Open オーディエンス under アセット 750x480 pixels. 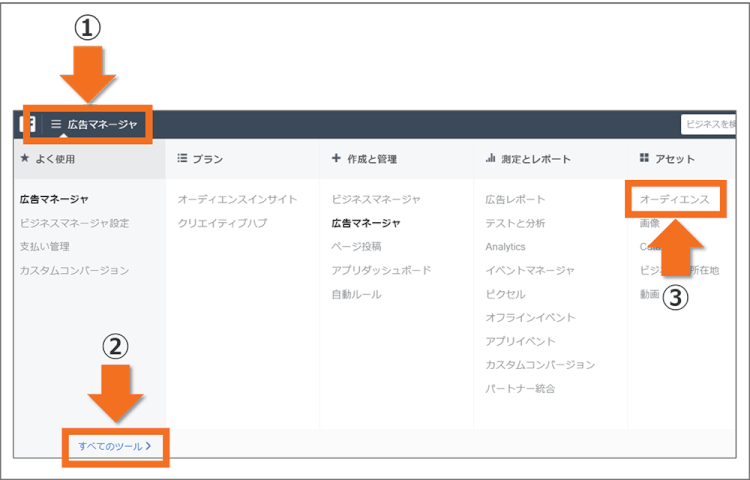pyautogui.click(x=674, y=199)
